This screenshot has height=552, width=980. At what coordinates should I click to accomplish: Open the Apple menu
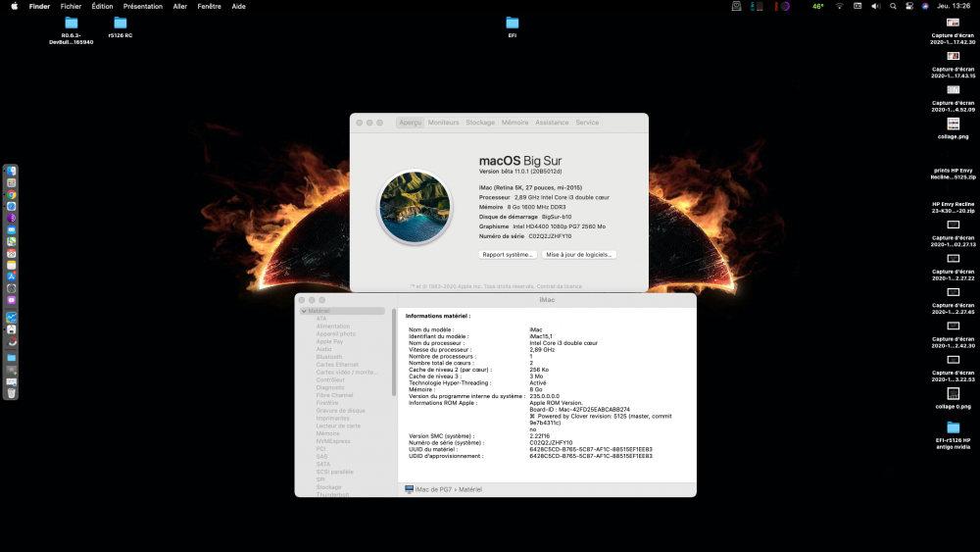[x=15, y=6]
